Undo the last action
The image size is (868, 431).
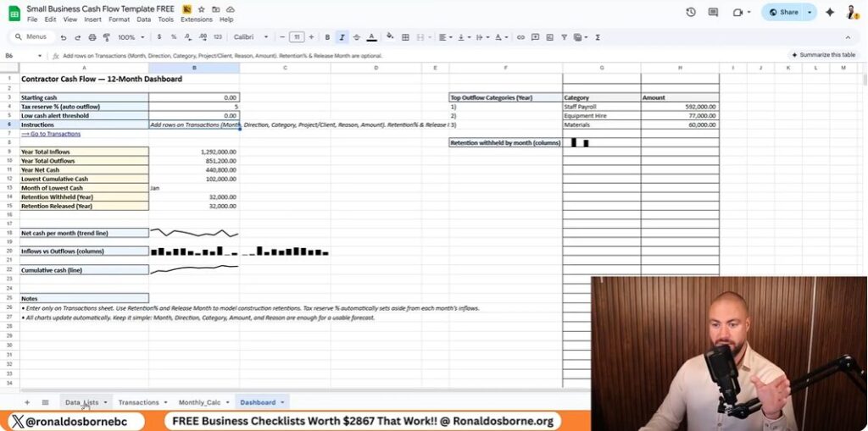64,37
